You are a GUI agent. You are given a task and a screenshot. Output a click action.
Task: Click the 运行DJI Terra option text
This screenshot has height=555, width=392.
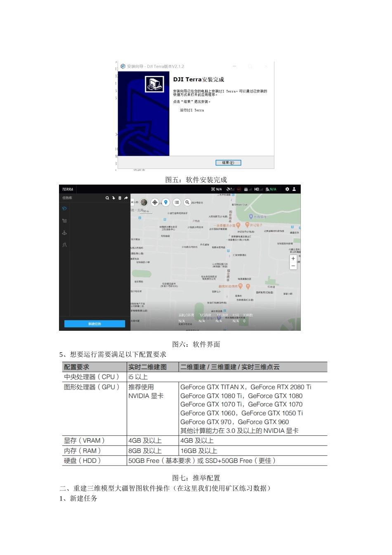(192, 110)
